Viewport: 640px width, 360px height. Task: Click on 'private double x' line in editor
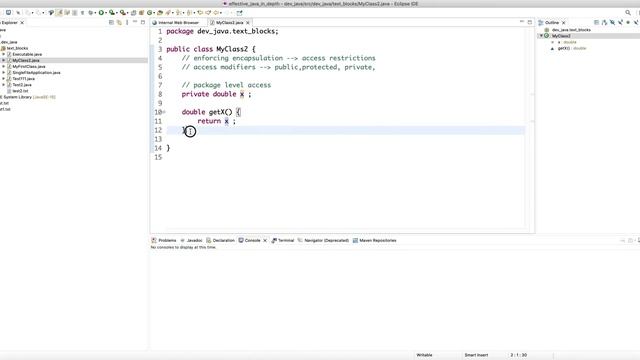[216, 94]
